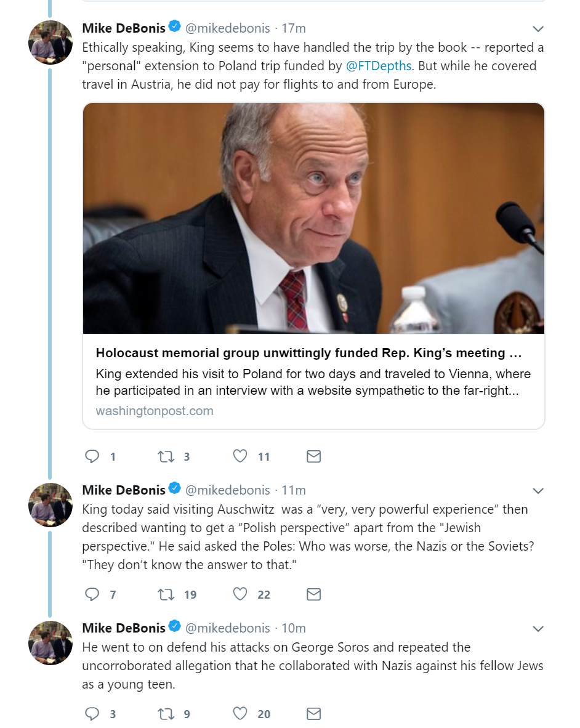Viewport: 580px width, 728px height.
Task: Click the 11m timestamp link
Action: pos(294,490)
